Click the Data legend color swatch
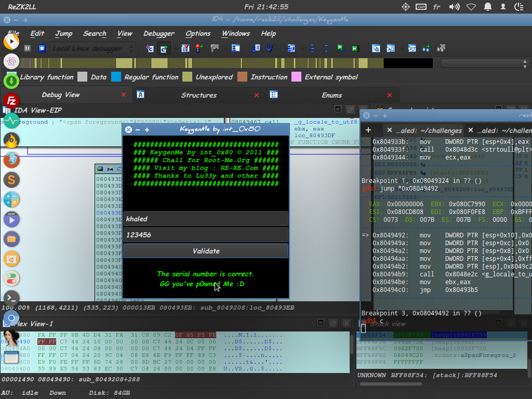Screen dimensions: 532x399 point(82,77)
